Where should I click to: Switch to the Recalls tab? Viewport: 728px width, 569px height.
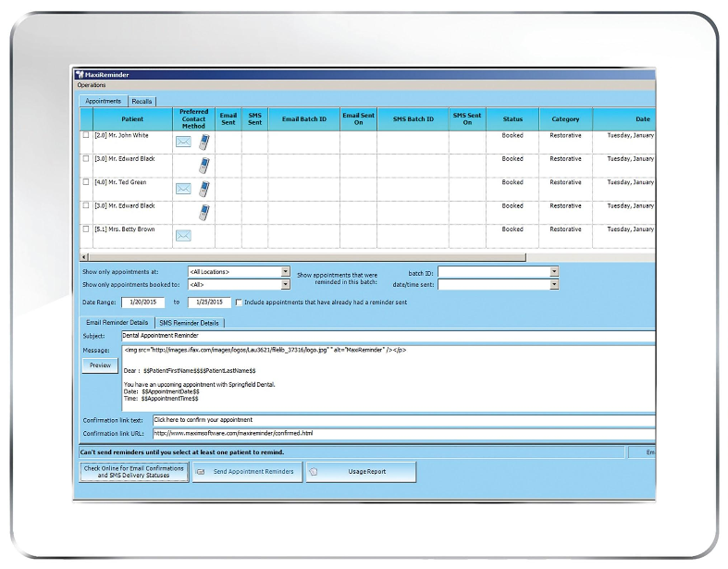[142, 101]
